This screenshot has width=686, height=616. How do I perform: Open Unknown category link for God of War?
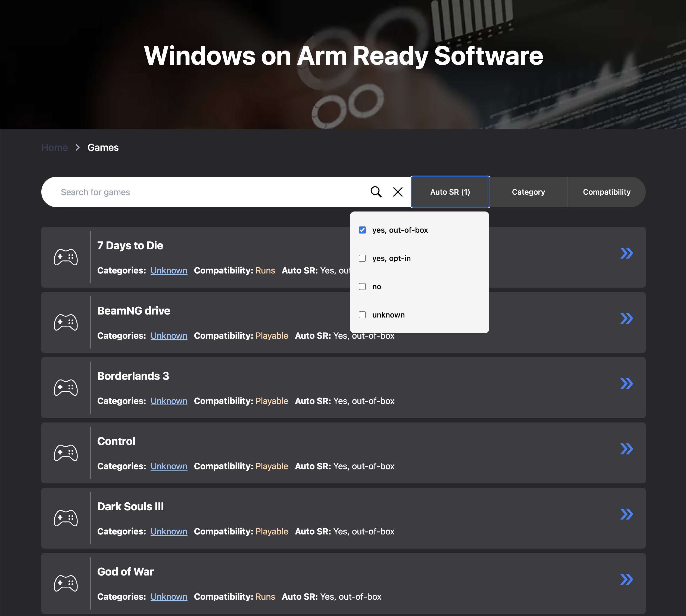pyautogui.click(x=169, y=597)
